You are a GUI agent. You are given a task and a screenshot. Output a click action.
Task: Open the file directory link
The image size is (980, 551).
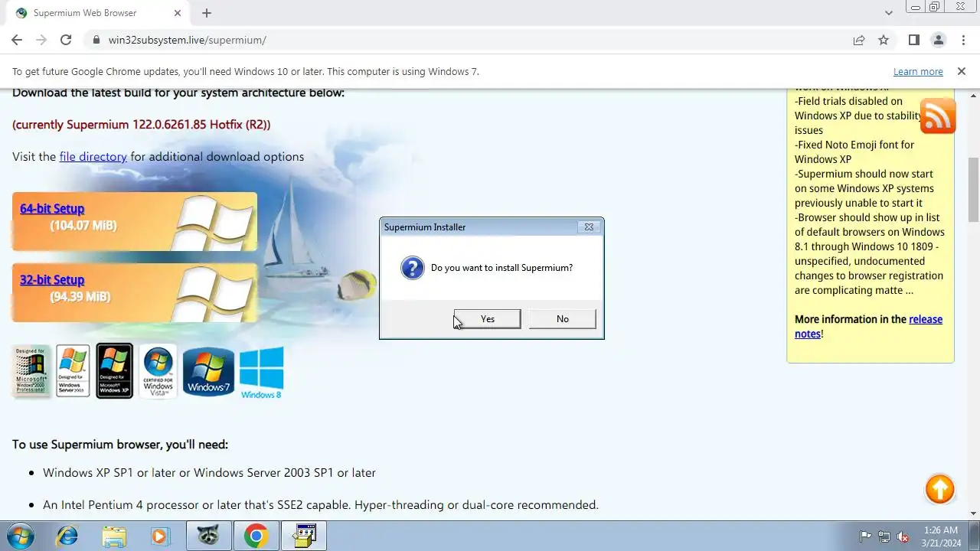93,156
